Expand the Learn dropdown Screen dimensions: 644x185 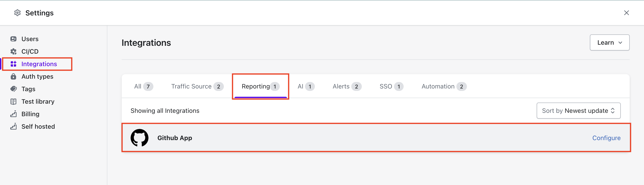point(609,43)
